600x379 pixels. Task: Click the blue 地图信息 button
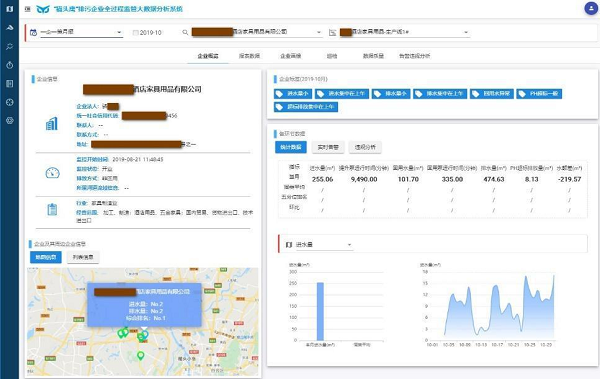point(46,257)
